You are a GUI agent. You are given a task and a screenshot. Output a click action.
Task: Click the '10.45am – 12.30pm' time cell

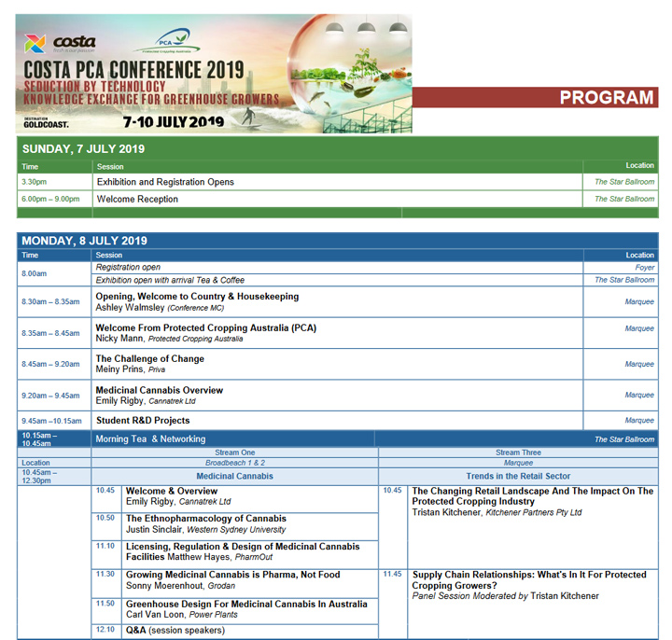point(54,477)
